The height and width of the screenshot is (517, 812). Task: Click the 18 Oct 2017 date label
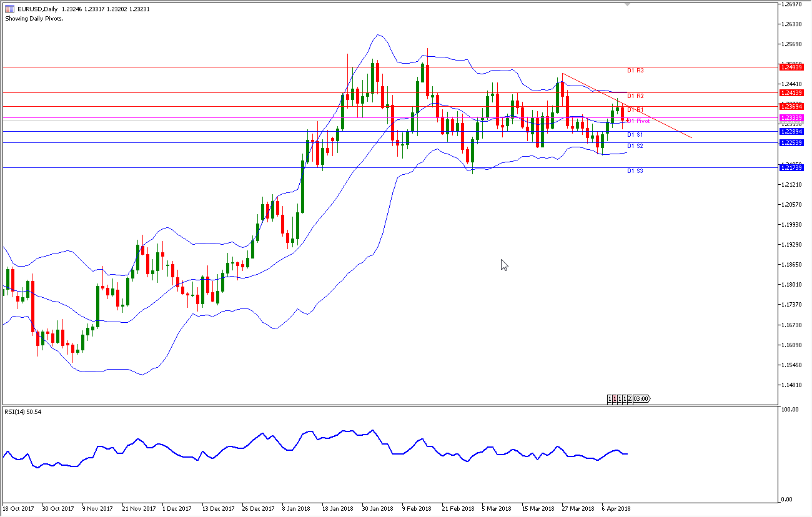(18, 509)
